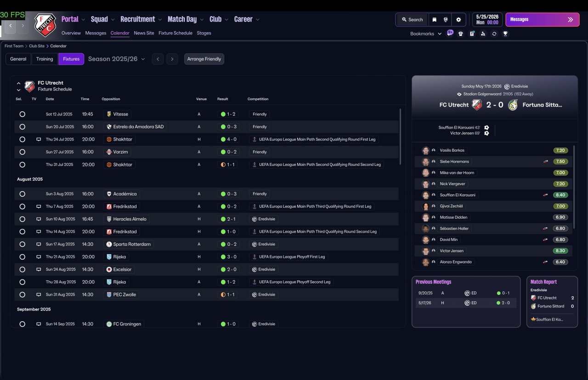Select the radio circle for Heracles Almelo fixture

[22, 219]
